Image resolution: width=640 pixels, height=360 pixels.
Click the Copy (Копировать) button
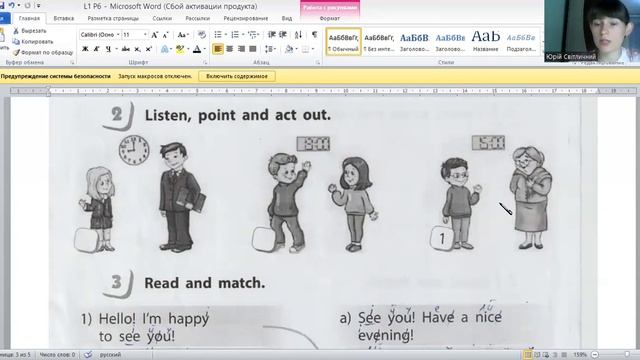pos(33,42)
